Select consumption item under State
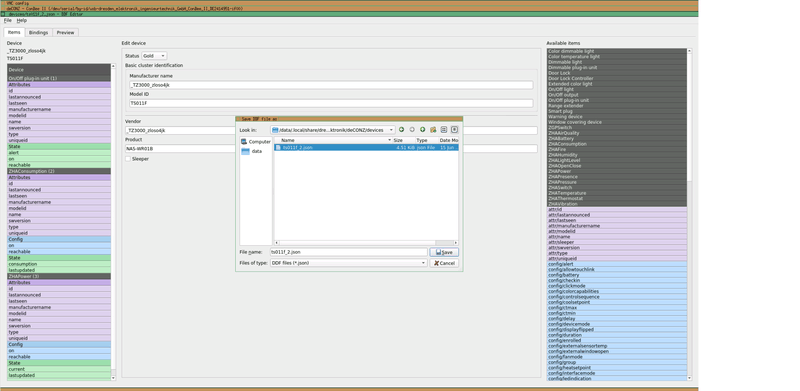The height and width of the screenshot is (391, 800). tap(59, 264)
